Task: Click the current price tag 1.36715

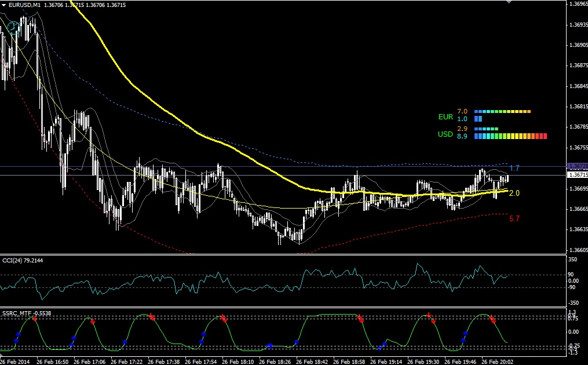Action: pyautogui.click(x=578, y=175)
